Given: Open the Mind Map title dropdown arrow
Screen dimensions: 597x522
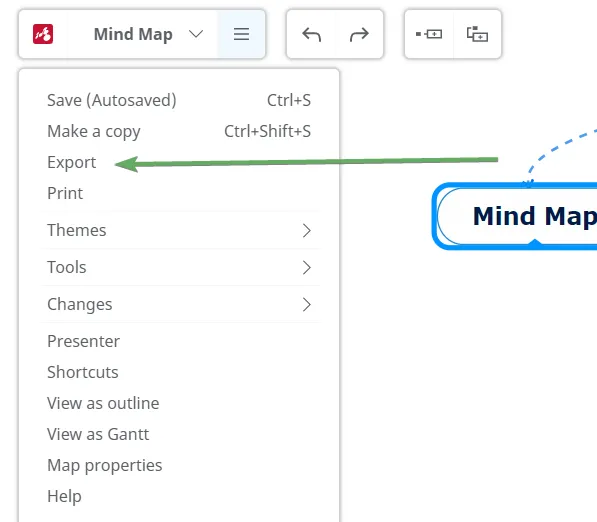Looking at the screenshot, I should point(196,34).
